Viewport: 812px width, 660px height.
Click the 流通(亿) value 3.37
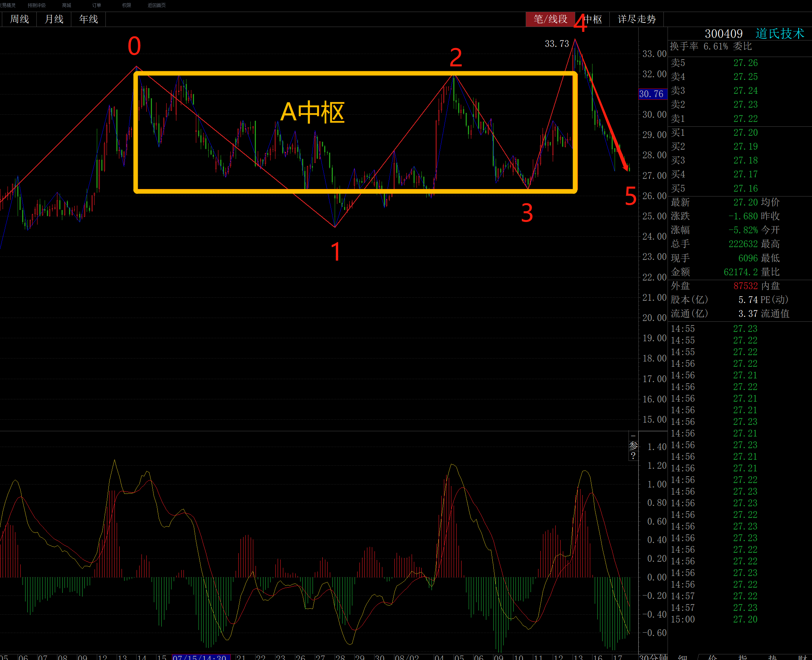748,313
